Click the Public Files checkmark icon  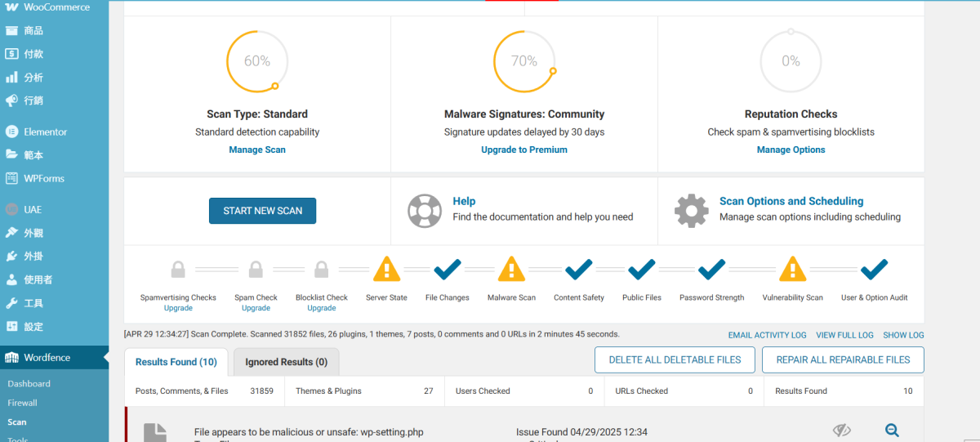click(642, 269)
